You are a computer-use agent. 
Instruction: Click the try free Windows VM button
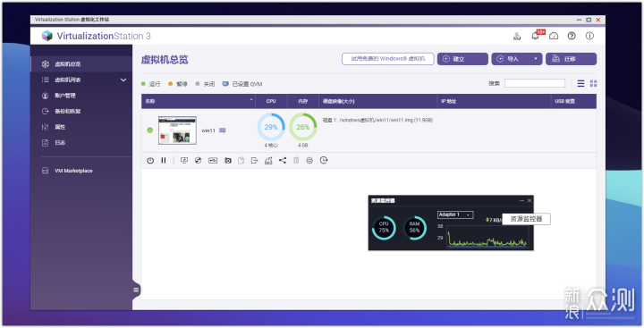coord(387,59)
